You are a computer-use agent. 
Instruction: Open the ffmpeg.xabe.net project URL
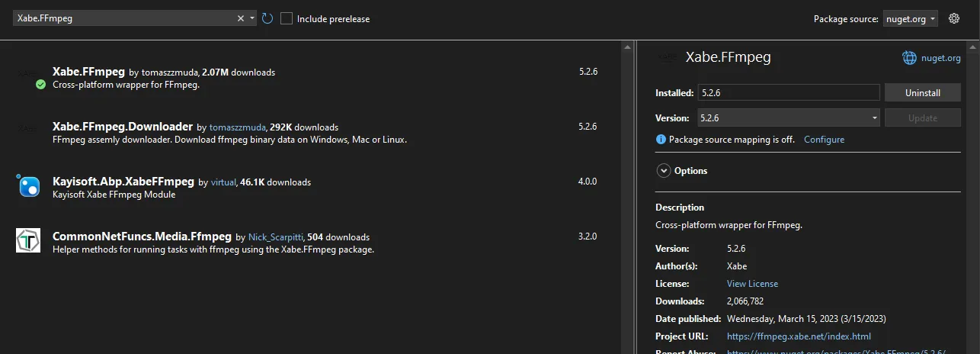[799, 336]
